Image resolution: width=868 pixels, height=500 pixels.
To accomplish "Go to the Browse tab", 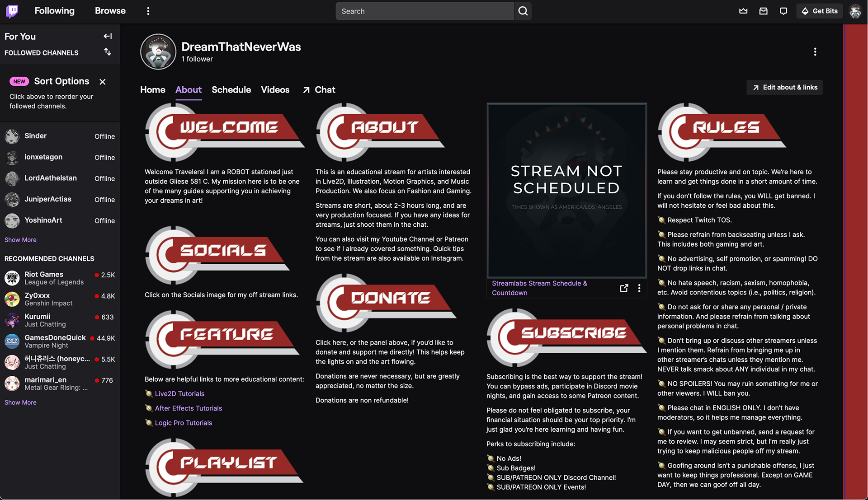I will (110, 11).
